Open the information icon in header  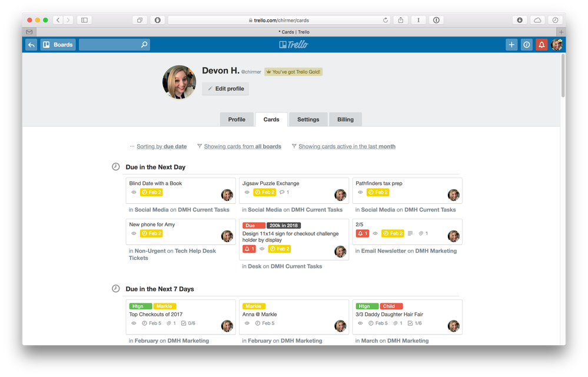click(527, 45)
